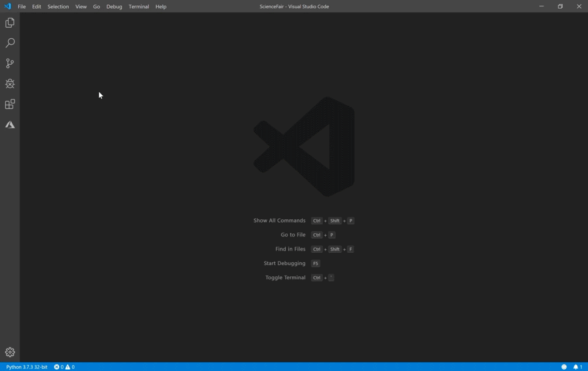Show notifications via the bell icon
This screenshot has height=371, width=588.
(x=577, y=367)
